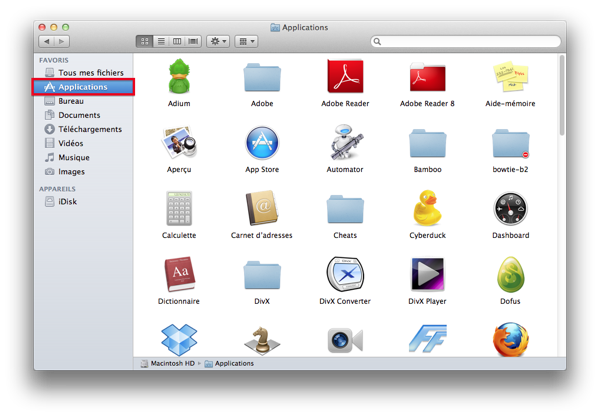This screenshot has width=600, height=417.
Task: Open Images in the sidebar
Action: (83, 172)
